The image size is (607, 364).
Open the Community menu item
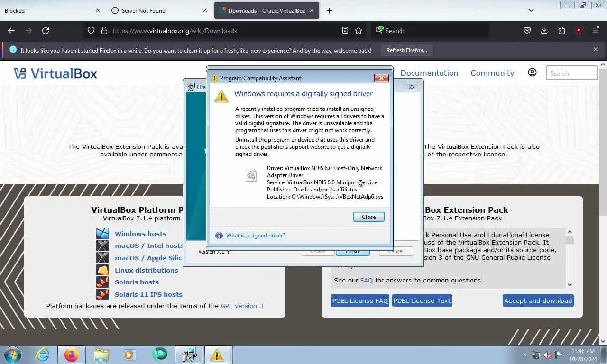click(492, 73)
